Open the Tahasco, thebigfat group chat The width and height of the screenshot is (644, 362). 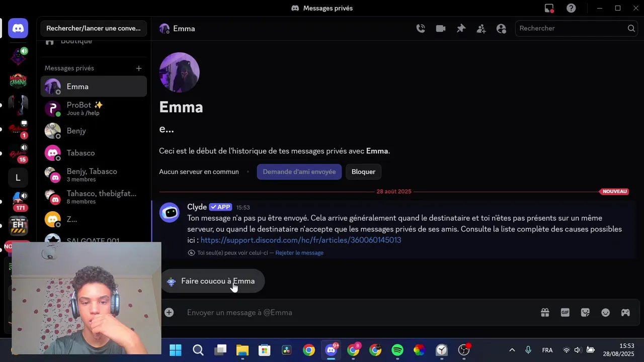pos(94,197)
